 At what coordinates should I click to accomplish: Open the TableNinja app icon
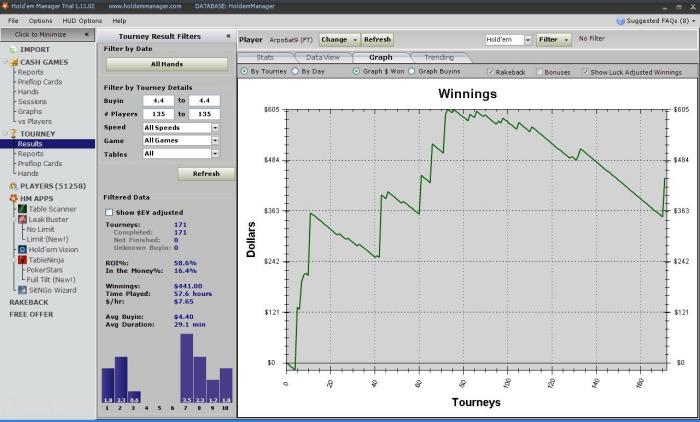tap(22, 260)
